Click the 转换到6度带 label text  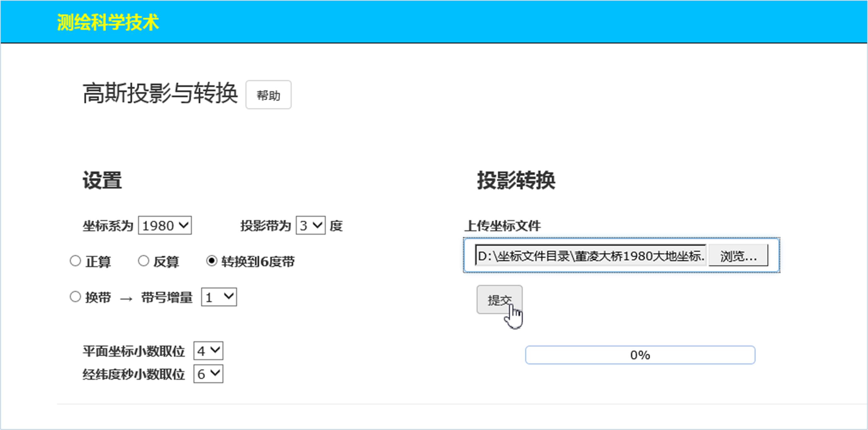258,262
